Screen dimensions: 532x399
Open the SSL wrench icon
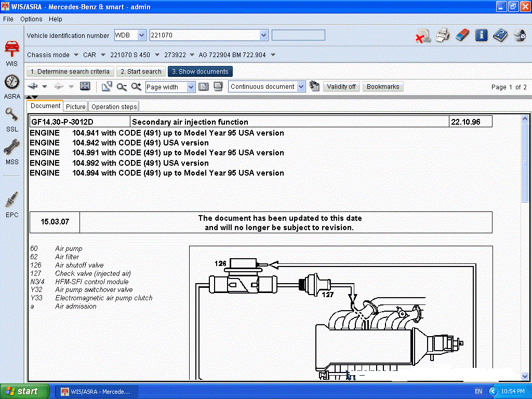coord(12,115)
